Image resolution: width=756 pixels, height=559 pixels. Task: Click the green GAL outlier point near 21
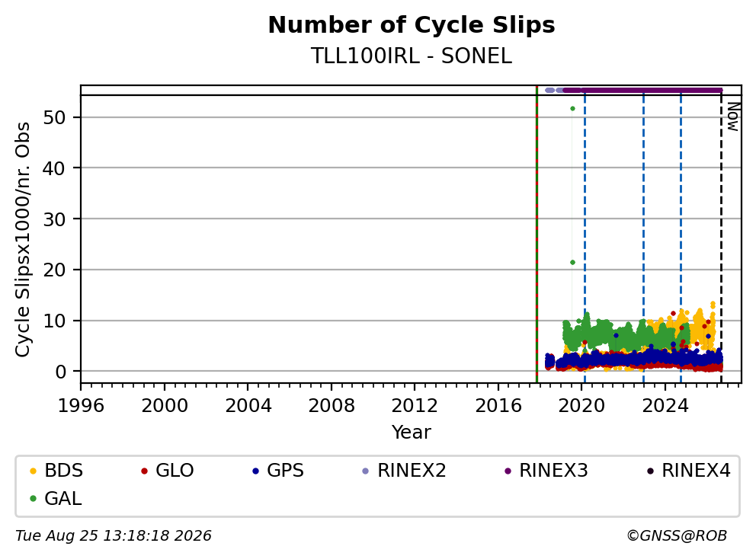(x=572, y=263)
